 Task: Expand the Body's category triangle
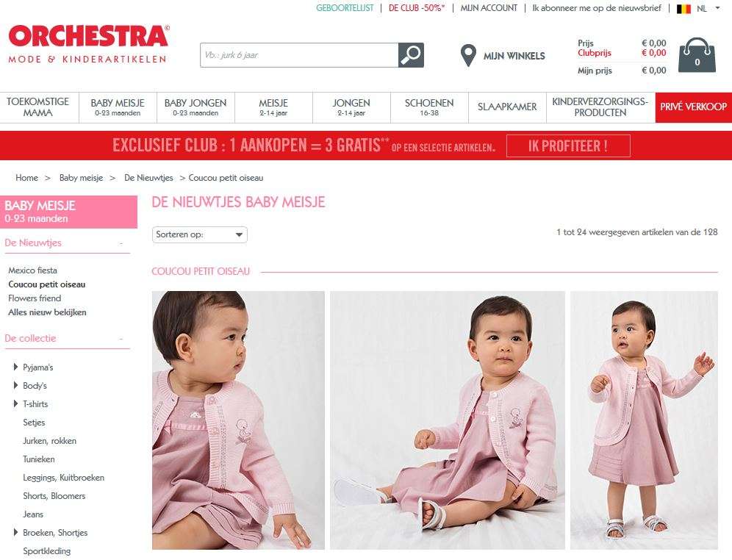(x=16, y=386)
